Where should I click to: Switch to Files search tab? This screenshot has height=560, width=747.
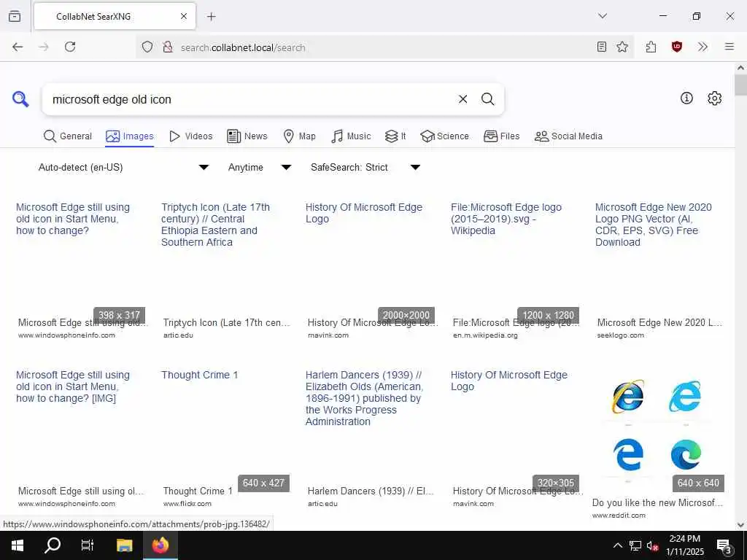(x=502, y=136)
